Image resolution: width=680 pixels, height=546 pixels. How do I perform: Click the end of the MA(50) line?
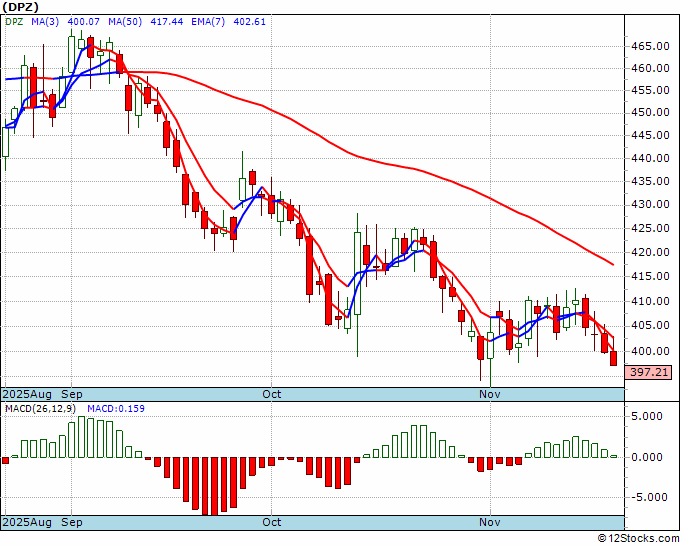pyautogui.click(x=613, y=264)
